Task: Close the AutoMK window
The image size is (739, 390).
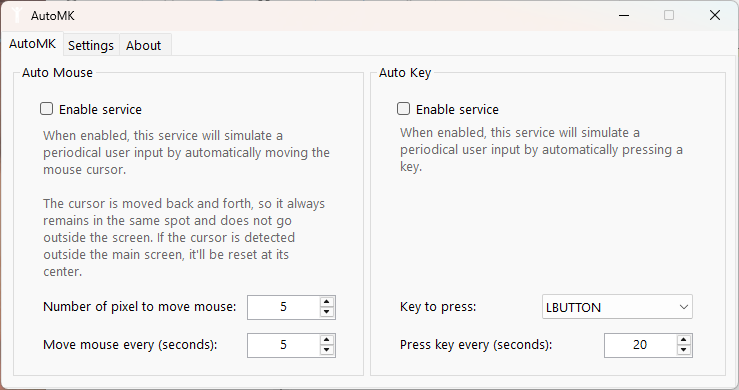Action: coord(714,15)
